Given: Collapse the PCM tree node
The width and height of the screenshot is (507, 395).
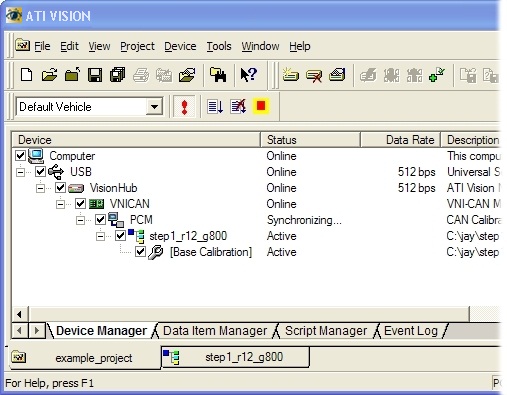Looking at the screenshot, I should click(80, 220).
